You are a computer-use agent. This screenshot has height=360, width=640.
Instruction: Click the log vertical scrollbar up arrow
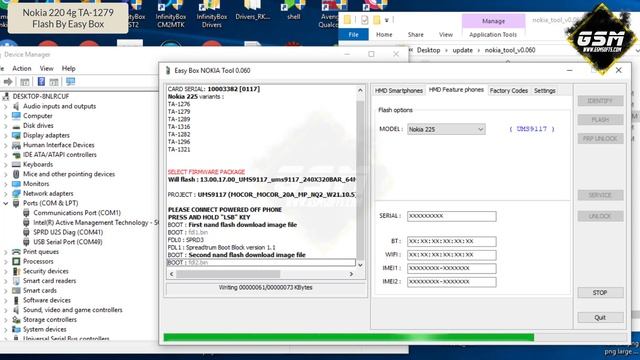(x=360, y=90)
